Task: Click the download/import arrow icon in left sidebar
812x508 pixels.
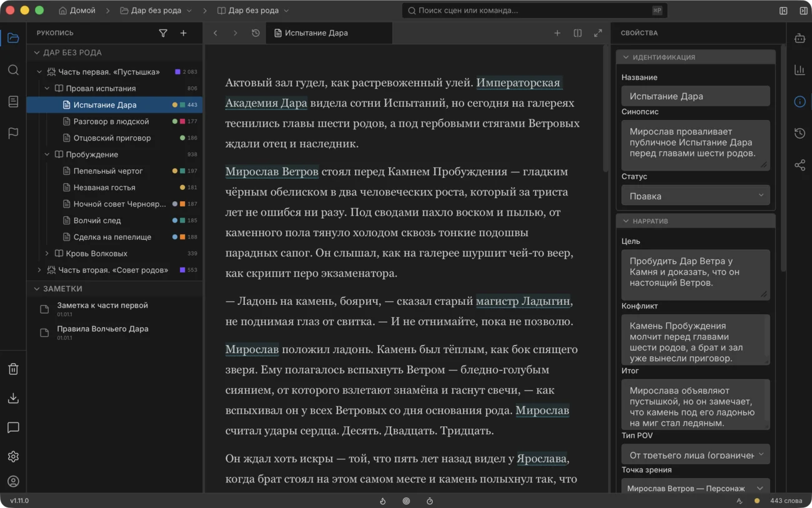Action: click(13, 398)
